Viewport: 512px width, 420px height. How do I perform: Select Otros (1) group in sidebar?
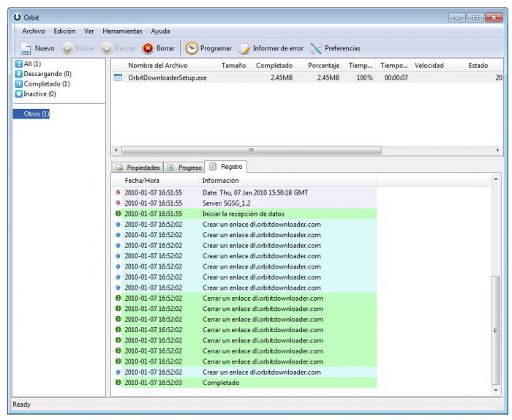coord(31,113)
